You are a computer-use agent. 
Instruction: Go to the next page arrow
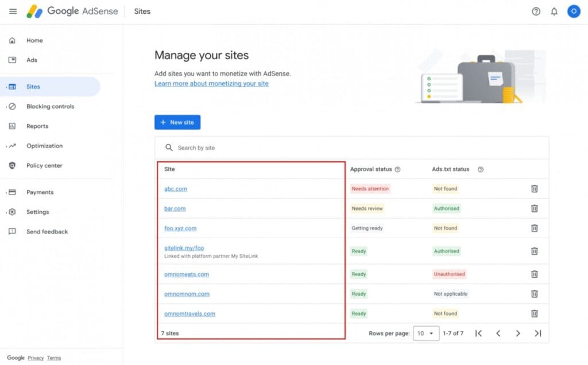[x=518, y=333]
